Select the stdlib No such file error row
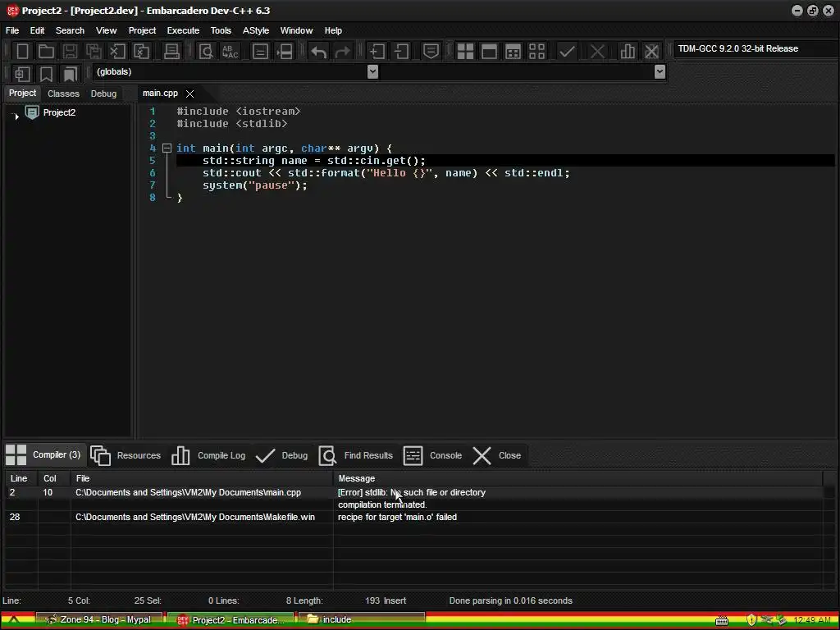This screenshot has height=630, width=840. coord(414,492)
